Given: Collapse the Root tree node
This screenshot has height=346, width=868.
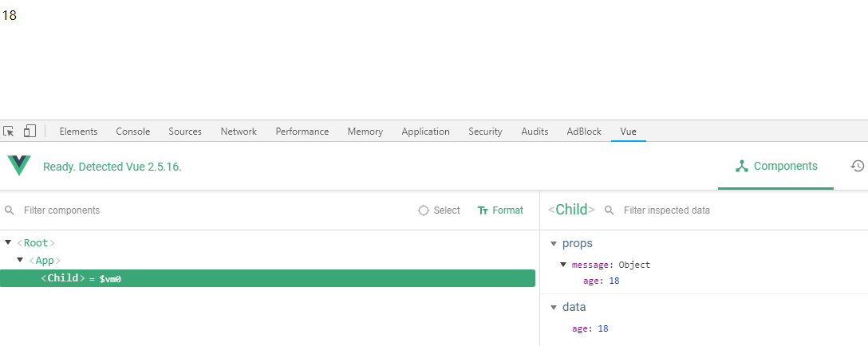Looking at the screenshot, I should tap(8, 242).
